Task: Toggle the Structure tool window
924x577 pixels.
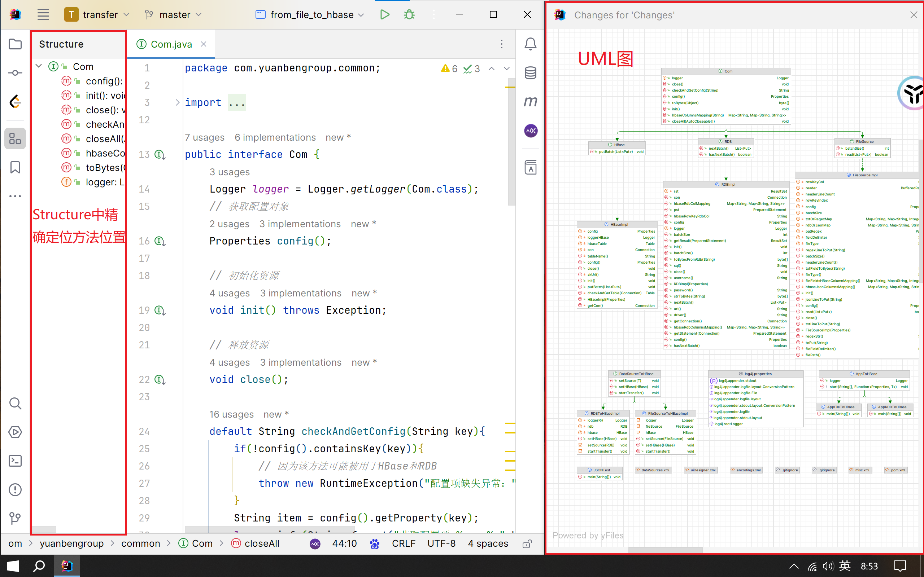Action: [15, 138]
